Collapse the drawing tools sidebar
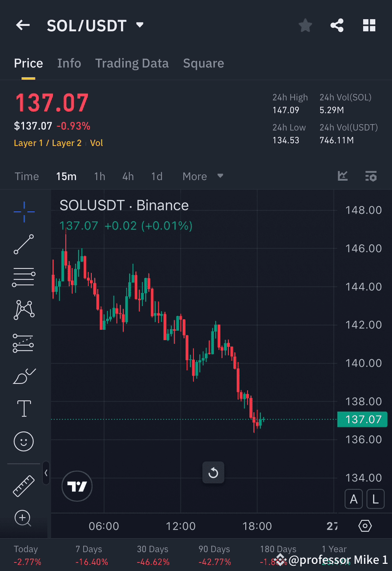 (x=46, y=472)
